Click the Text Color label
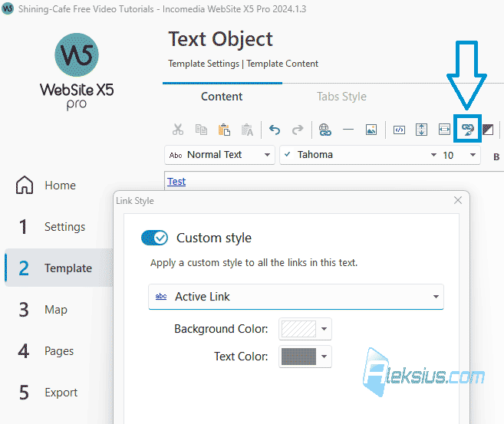This screenshot has height=424, width=504. coord(241,357)
